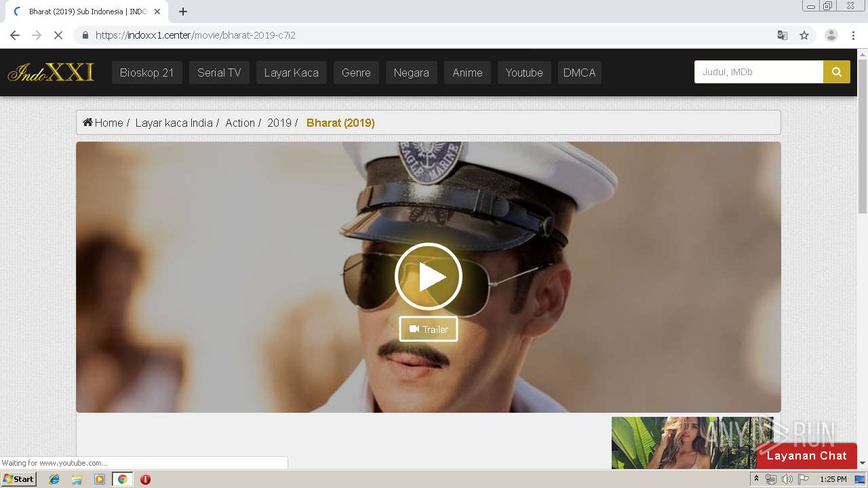The image size is (868, 488).
Task: Open the Windows Start menu
Action: pos(19,479)
